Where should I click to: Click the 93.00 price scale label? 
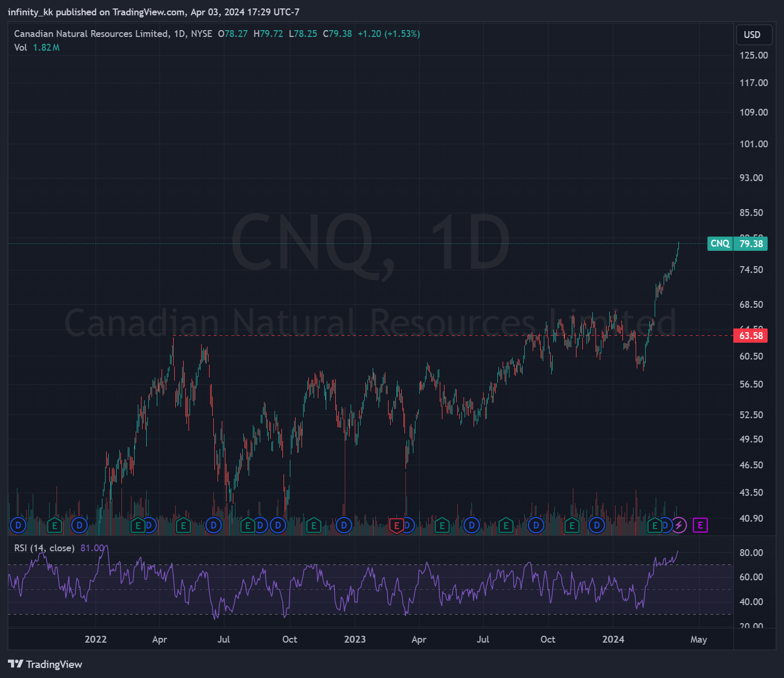(751, 178)
